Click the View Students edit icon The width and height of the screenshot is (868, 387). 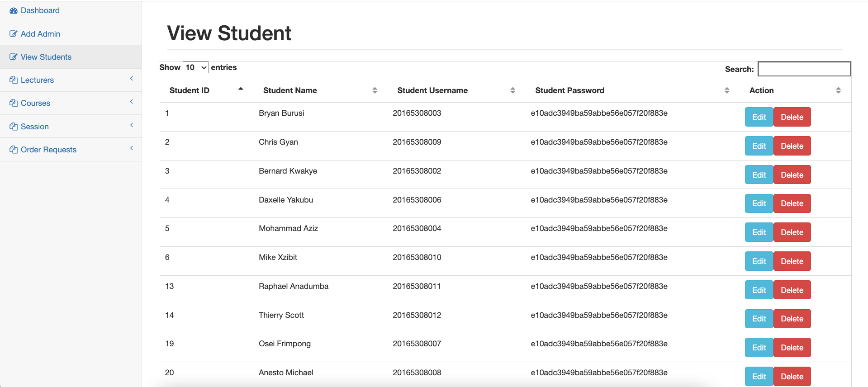click(x=14, y=57)
